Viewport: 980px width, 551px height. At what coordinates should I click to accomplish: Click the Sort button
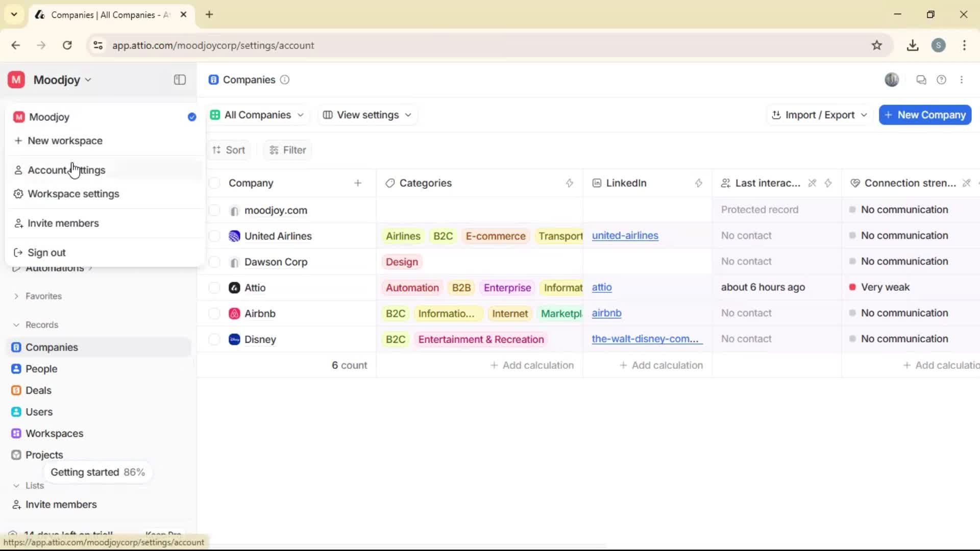point(229,150)
